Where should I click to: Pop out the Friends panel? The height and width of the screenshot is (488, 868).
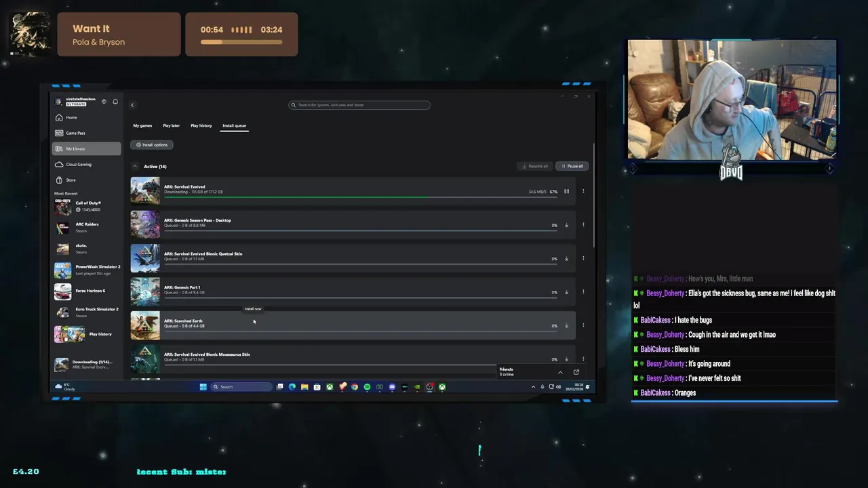(x=576, y=372)
